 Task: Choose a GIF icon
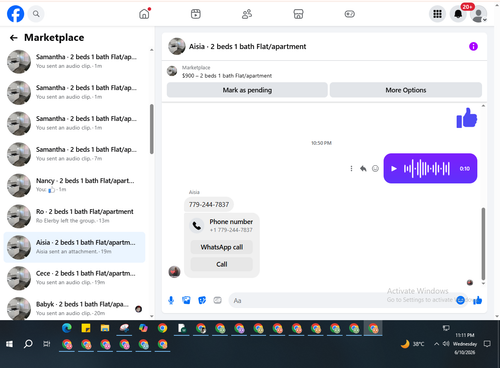(x=217, y=300)
